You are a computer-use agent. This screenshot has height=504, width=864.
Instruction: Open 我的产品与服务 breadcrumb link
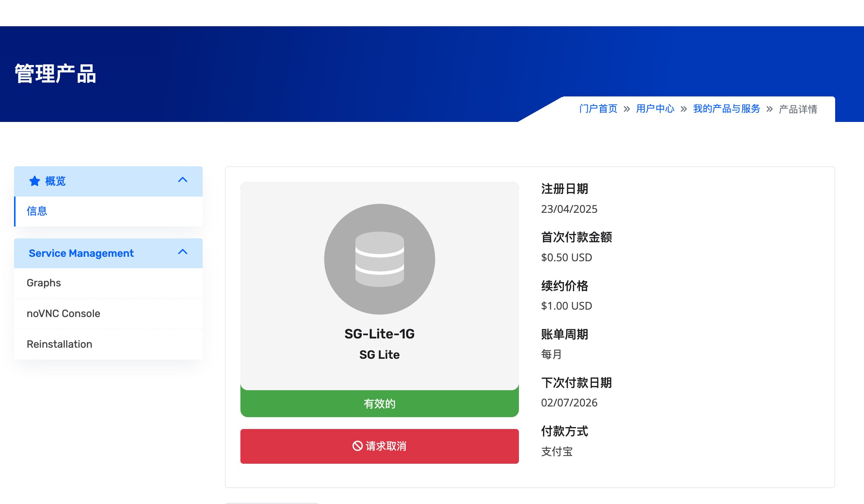pos(726,109)
